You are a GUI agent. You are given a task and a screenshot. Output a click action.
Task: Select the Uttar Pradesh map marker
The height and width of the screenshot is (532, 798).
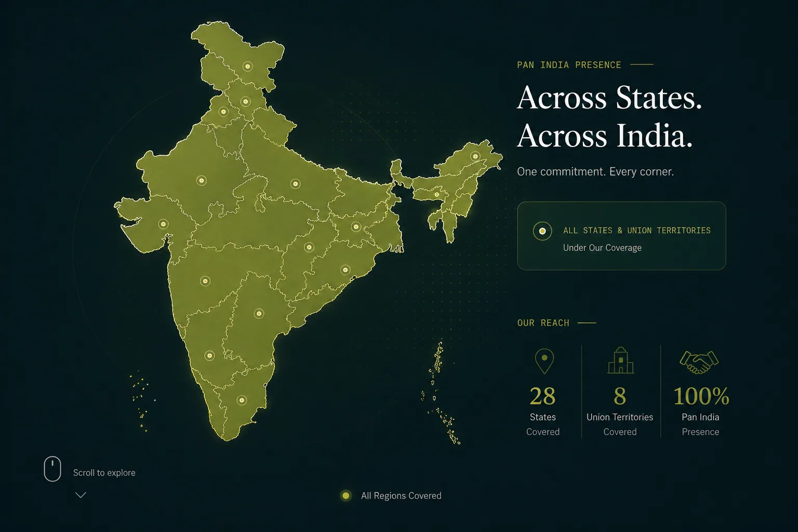295,184
